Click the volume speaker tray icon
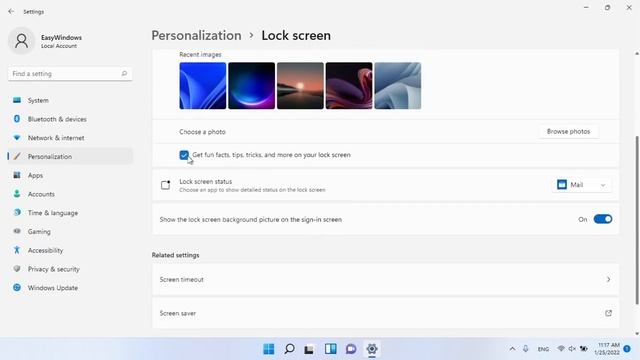 coord(572,349)
